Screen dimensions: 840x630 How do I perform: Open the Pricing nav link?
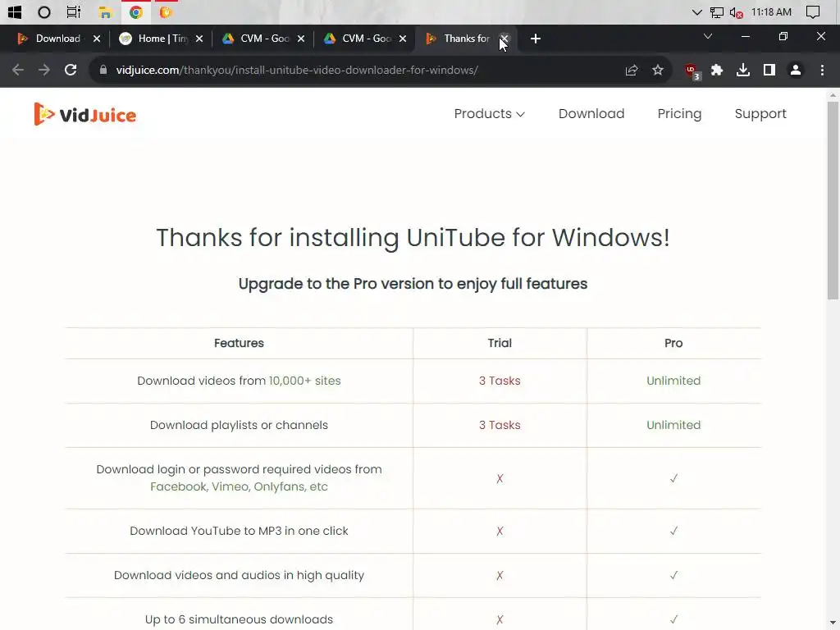point(679,113)
